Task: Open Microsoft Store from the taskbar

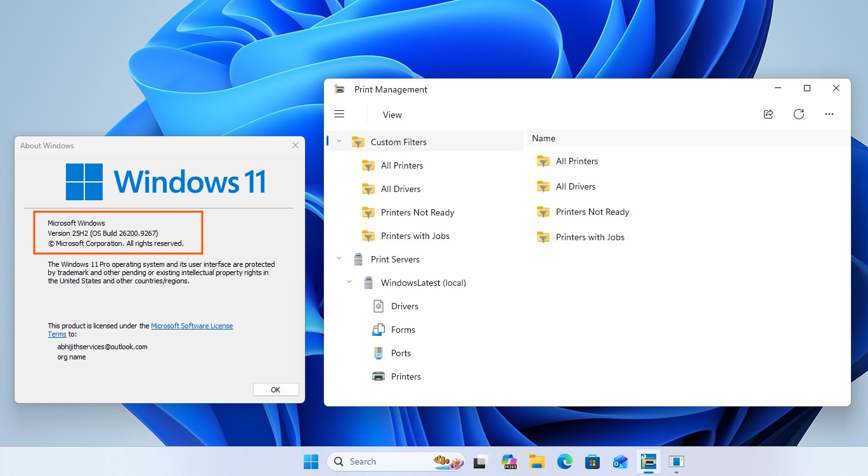Action: (x=592, y=461)
